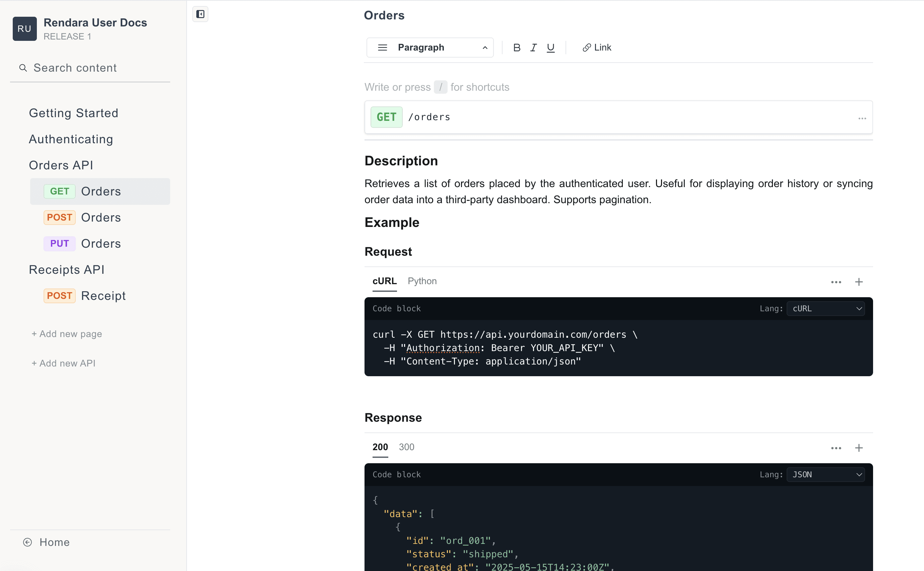The width and height of the screenshot is (924, 571).
Task: Open the JSON language selector on the response block
Action: coord(826,474)
